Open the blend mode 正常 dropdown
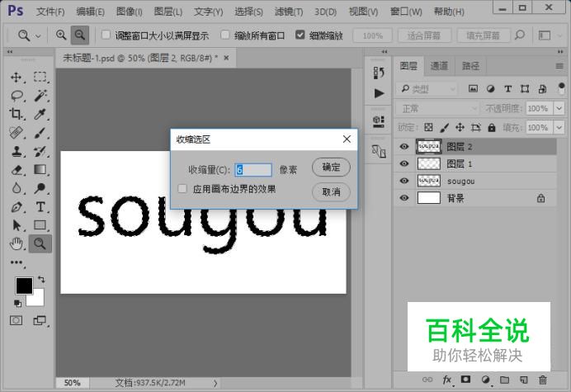The height and width of the screenshot is (392, 571). click(x=437, y=108)
